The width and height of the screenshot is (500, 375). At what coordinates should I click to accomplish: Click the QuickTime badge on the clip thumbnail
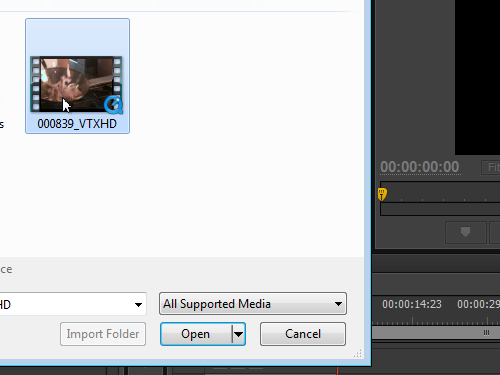[113, 105]
